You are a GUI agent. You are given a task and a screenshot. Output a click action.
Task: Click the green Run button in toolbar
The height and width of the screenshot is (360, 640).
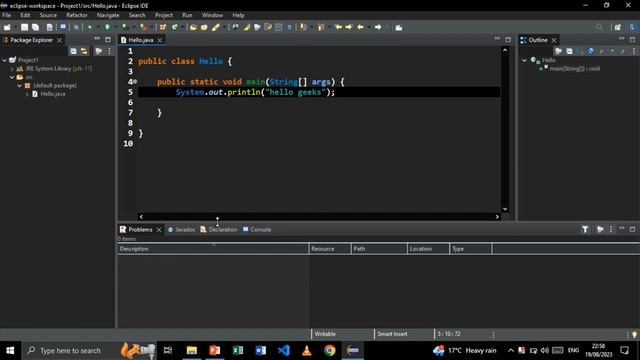coord(107,27)
